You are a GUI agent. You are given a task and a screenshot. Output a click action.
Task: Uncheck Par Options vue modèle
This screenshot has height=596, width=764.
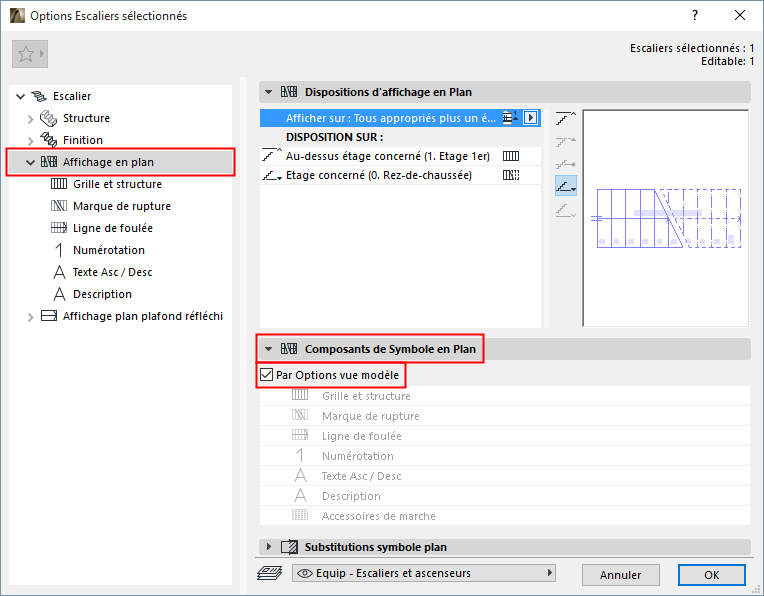267,375
